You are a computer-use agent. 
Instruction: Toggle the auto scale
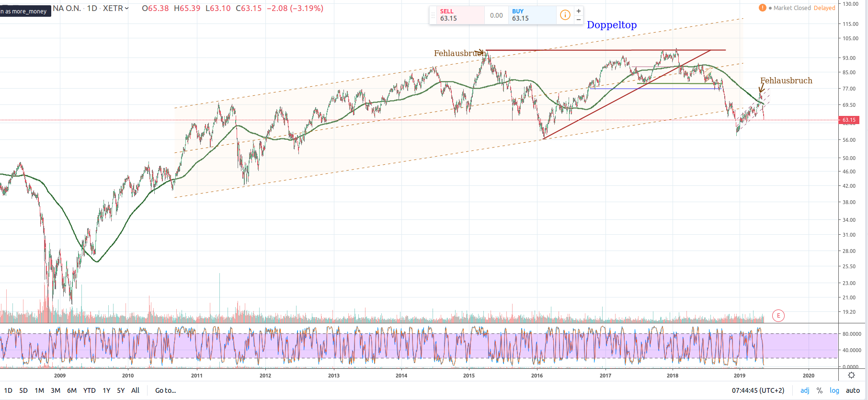coord(853,390)
